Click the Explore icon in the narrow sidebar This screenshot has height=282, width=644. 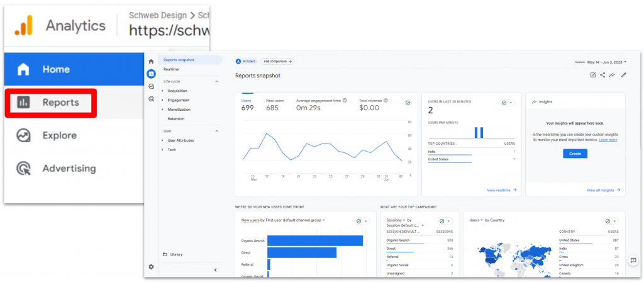151,86
